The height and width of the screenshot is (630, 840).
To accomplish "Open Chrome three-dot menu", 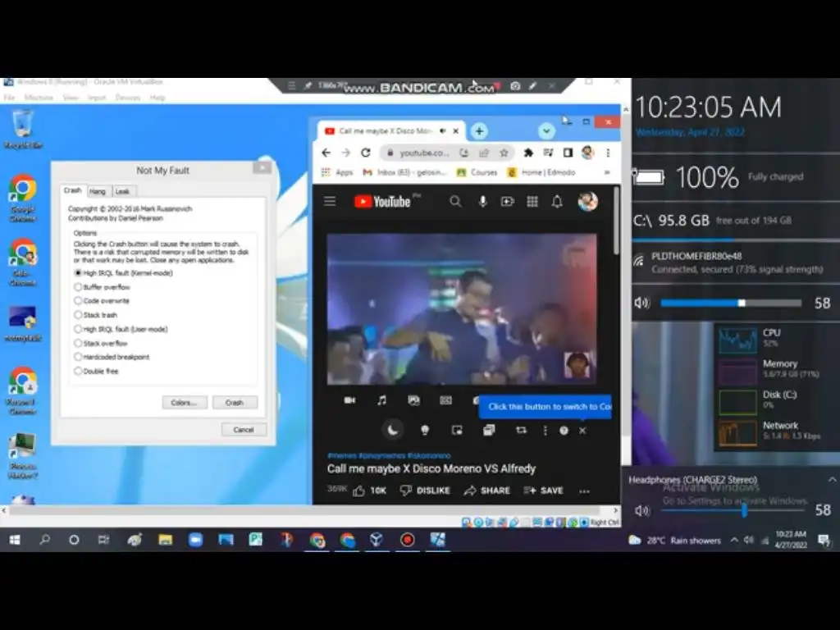I will pos(608,153).
